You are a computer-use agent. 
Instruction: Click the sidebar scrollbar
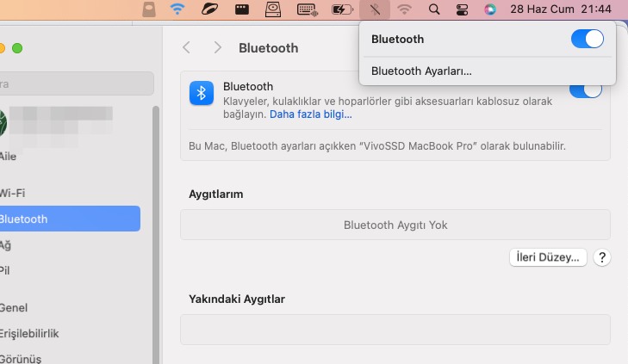tap(155, 234)
